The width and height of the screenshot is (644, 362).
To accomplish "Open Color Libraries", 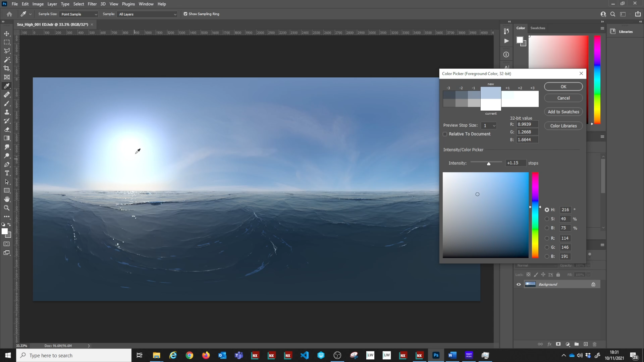I will coord(563,126).
